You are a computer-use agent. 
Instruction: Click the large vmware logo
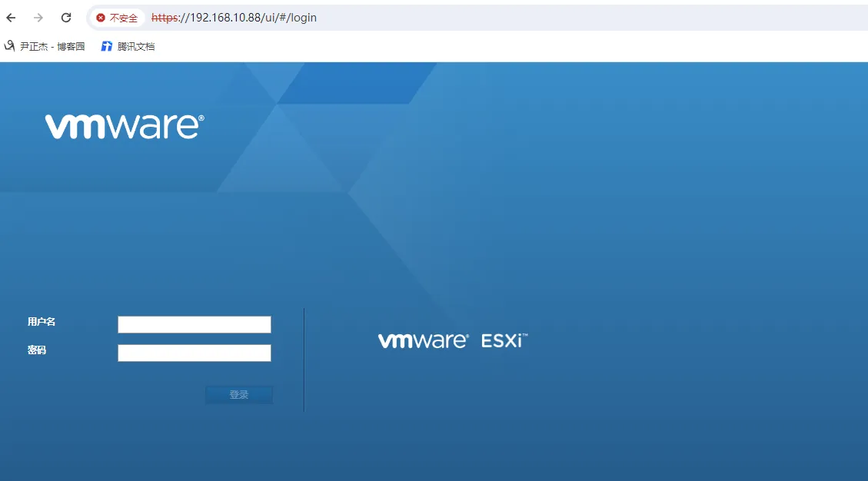click(x=125, y=126)
